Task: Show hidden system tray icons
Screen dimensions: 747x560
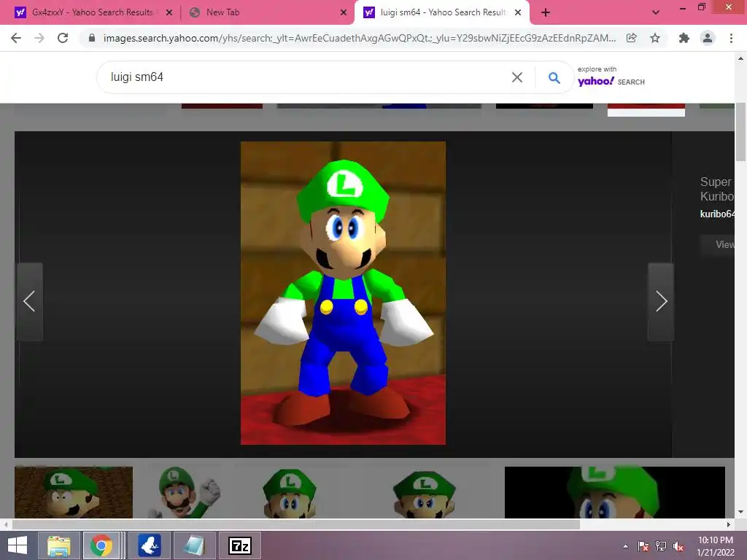Action: [x=625, y=546]
